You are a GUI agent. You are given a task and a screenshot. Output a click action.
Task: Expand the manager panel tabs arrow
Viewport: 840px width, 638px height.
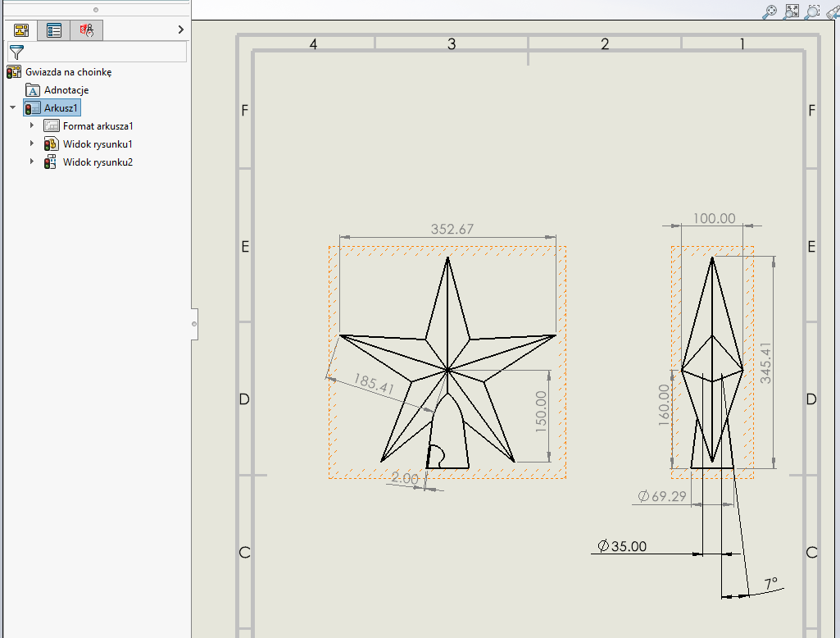click(x=180, y=30)
